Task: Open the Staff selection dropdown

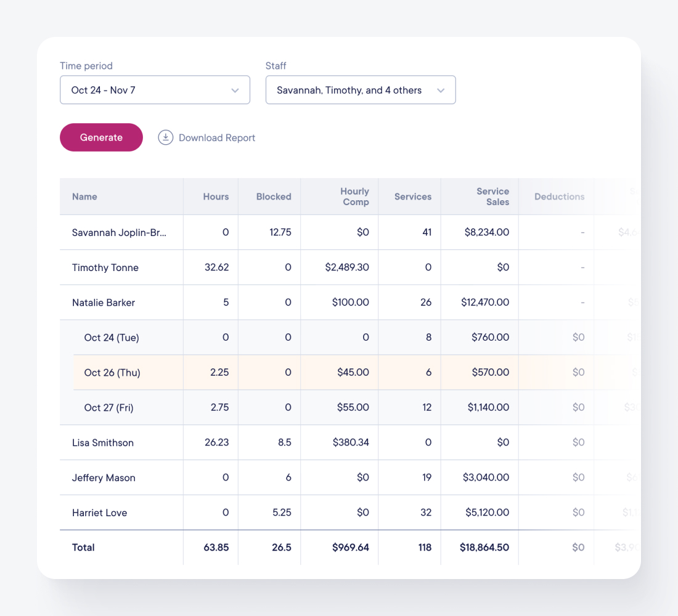Action: pos(361,90)
